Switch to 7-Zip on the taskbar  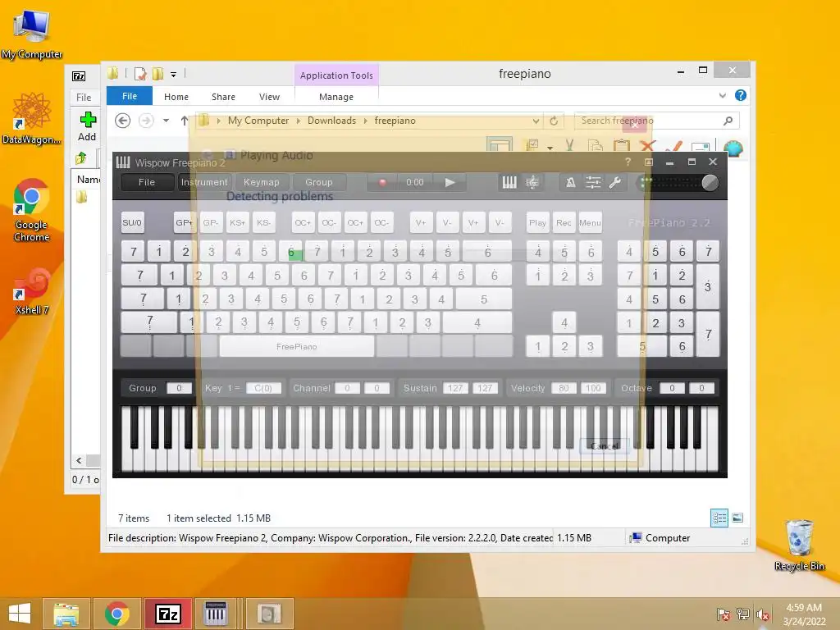[167, 614]
